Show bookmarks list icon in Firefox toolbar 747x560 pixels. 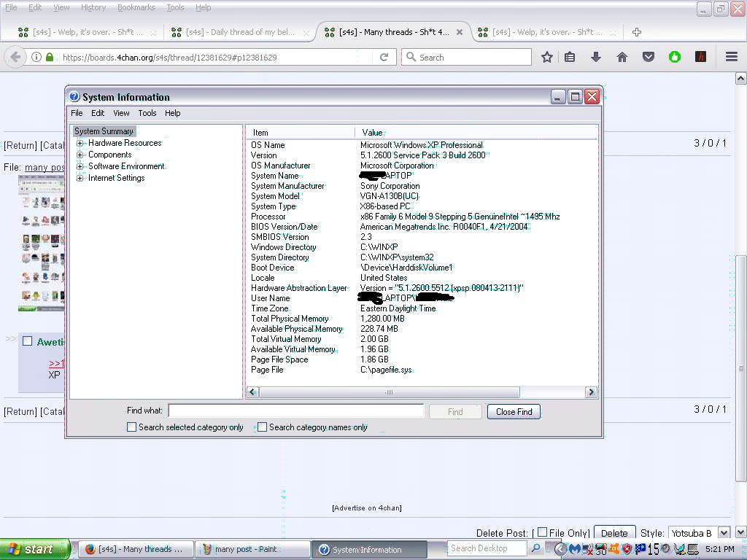click(570, 57)
